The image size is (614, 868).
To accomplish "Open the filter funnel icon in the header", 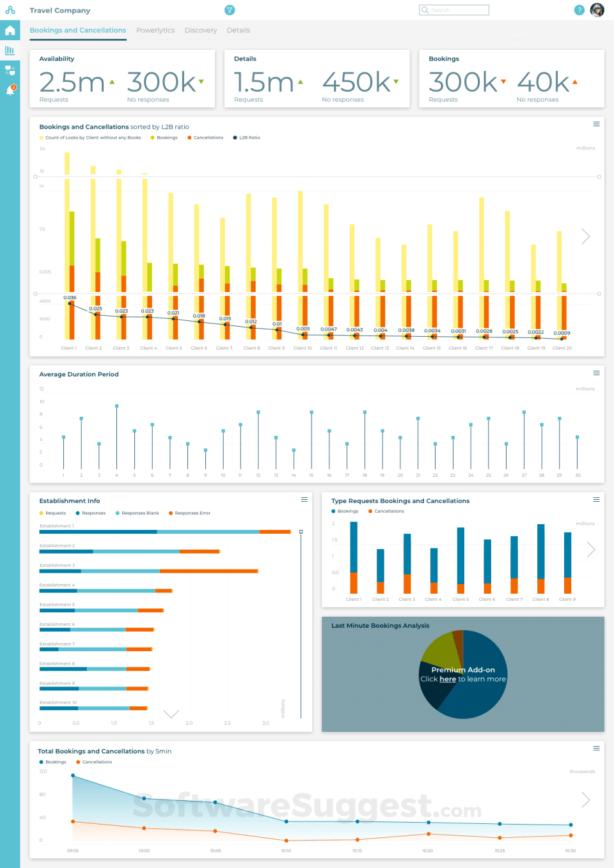I will 230,10.
